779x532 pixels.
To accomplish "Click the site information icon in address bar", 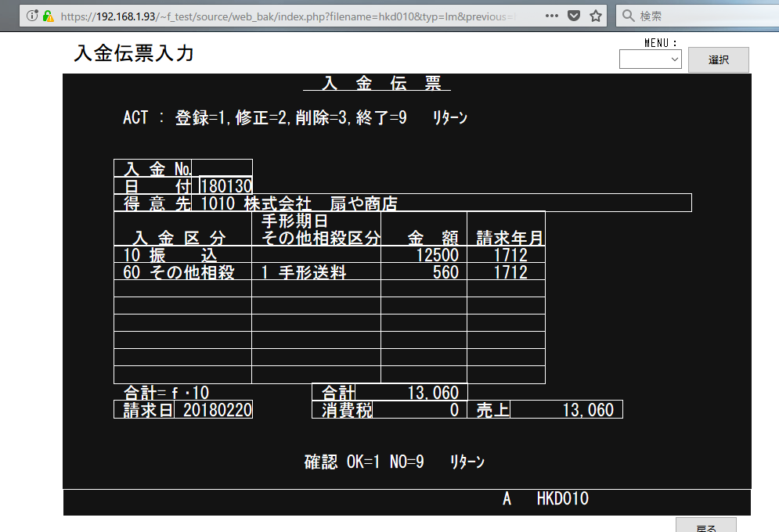I will click(x=32, y=16).
